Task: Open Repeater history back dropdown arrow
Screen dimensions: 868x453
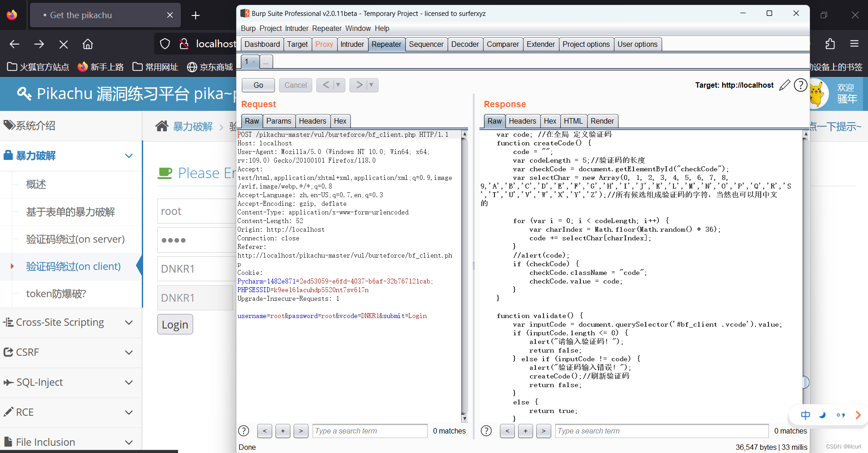Action: click(338, 85)
